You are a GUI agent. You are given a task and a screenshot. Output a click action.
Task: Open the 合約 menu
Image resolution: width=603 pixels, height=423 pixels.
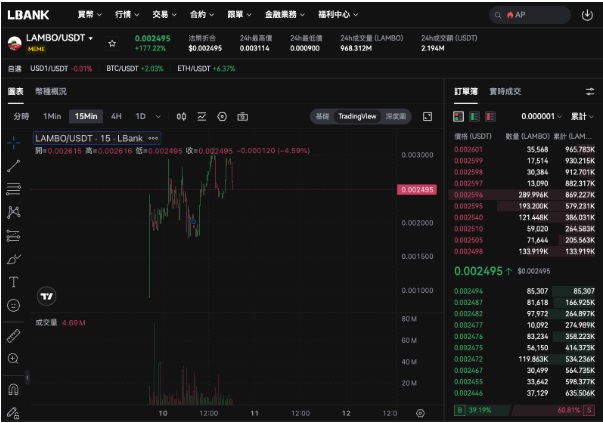[x=202, y=15]
